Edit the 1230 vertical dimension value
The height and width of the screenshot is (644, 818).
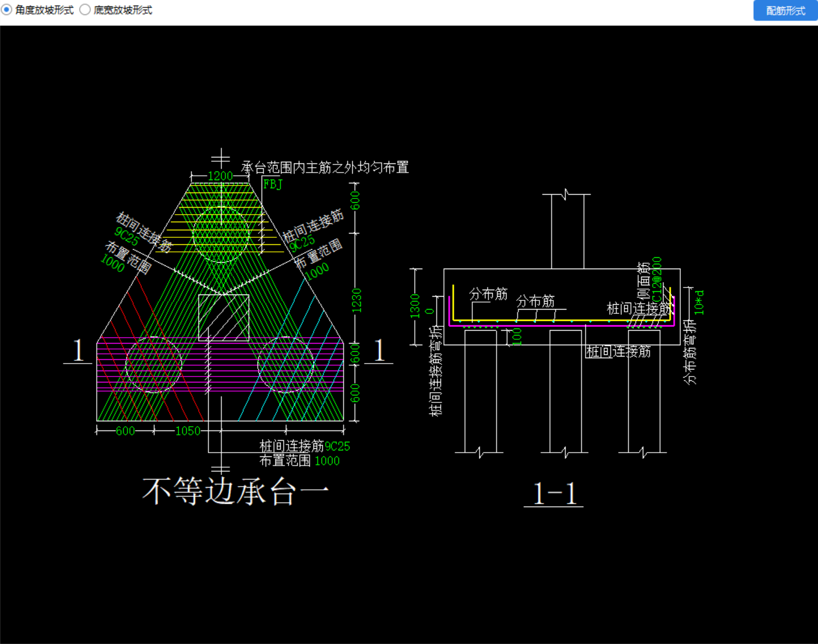(356, 300)
